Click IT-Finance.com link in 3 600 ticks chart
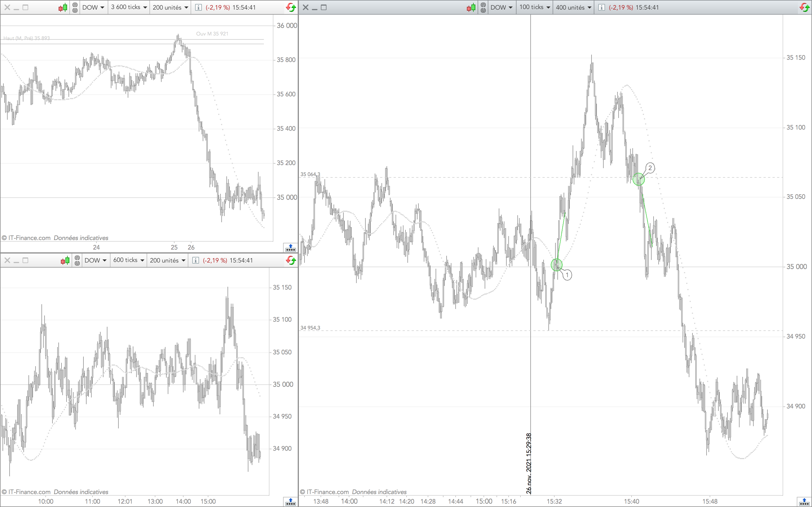Image resolution: width=812 pixels, height=507 pixels. 29,238
